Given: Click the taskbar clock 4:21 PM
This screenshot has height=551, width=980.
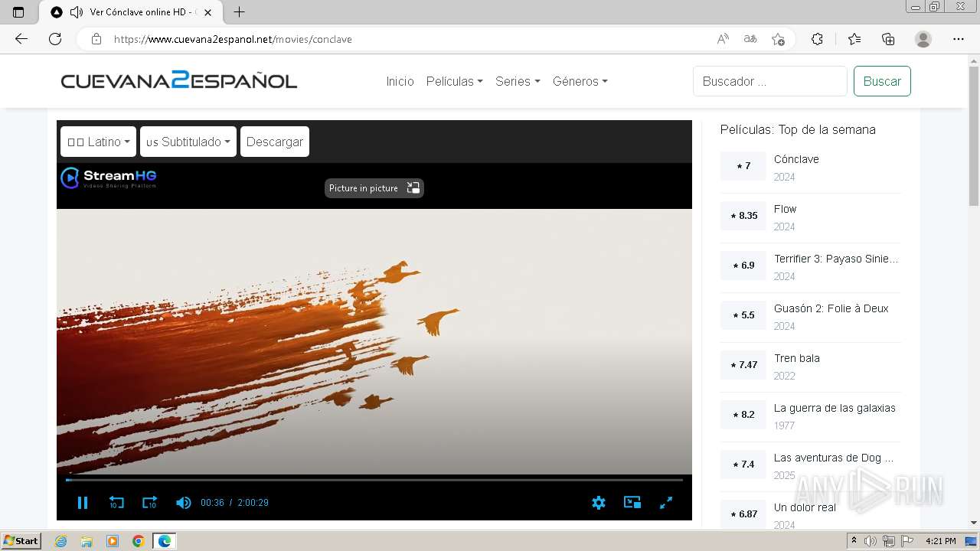Looking at the screenshot, I should (940, 541).
